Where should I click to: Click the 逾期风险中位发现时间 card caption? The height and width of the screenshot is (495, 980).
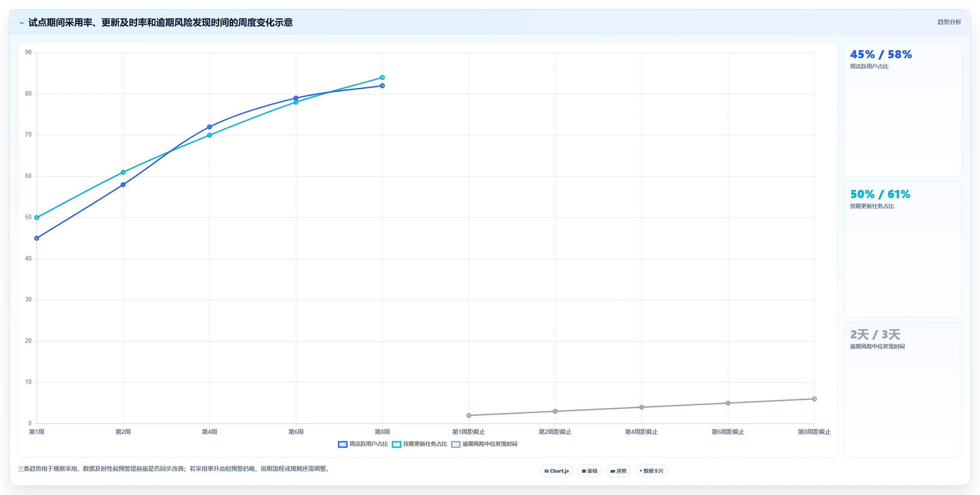pyautogui.click(x=877, y=347)
